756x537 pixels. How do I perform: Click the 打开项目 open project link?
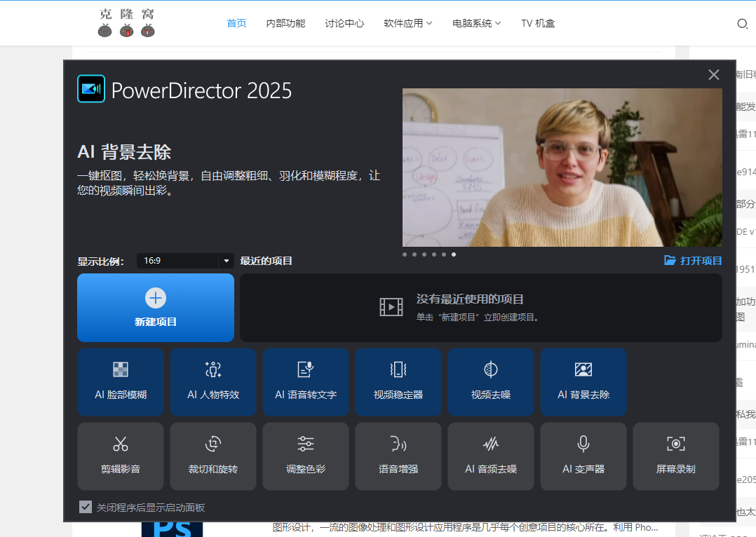(x=694, y=261)
